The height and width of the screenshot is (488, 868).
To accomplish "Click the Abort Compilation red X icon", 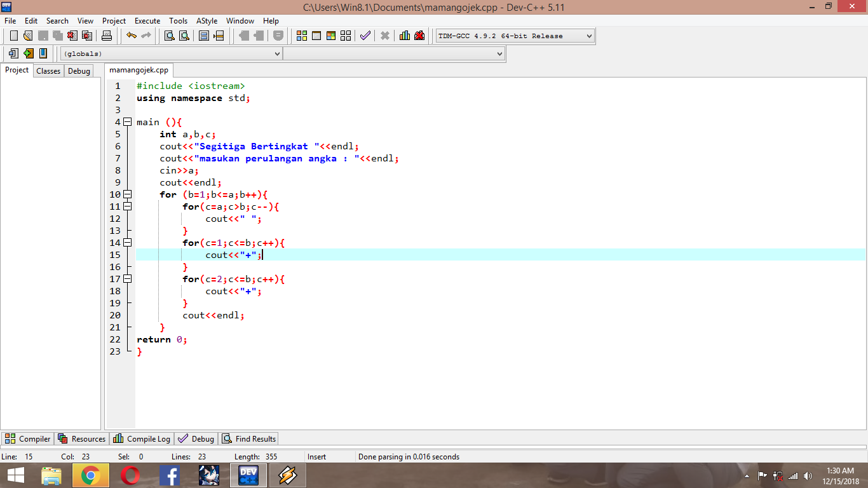I will (384, 36).
